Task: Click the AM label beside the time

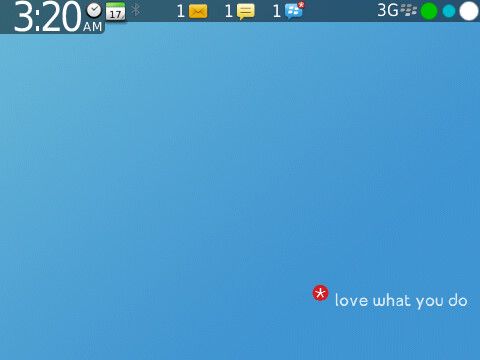Action: (x=93, y=27)
